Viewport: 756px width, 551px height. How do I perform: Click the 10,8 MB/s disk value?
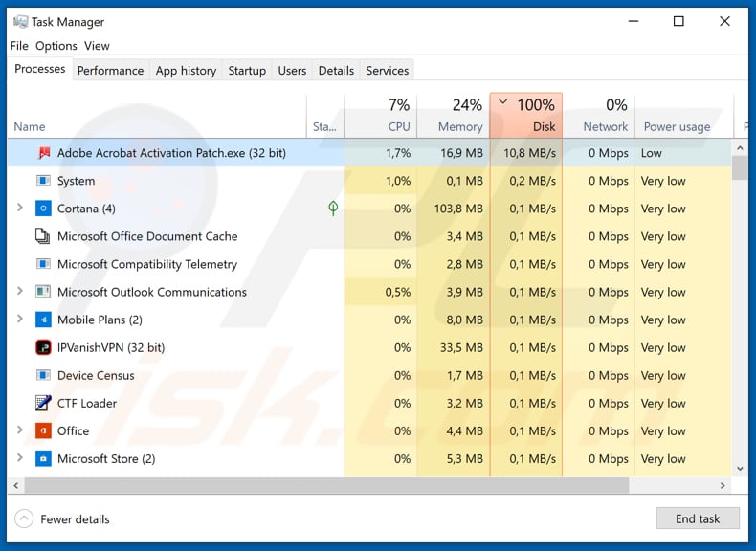[529, 153]
